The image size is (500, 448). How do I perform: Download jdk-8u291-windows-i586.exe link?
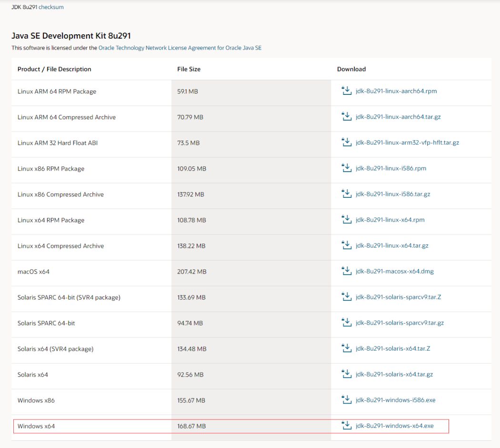click(395, 400)
